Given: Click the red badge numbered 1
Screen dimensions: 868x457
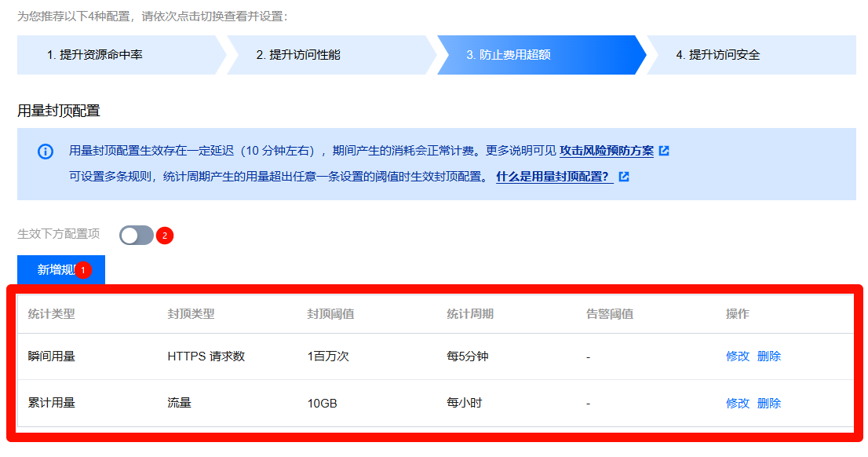Looking at the screenshot, I should click(84, 270).
